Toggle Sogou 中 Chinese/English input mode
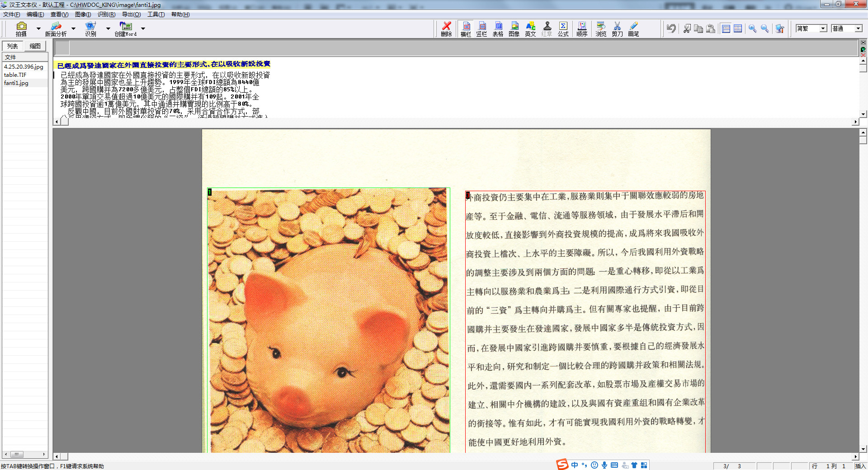The height and width of the screenshot is (470, 868). pos(575,465)
